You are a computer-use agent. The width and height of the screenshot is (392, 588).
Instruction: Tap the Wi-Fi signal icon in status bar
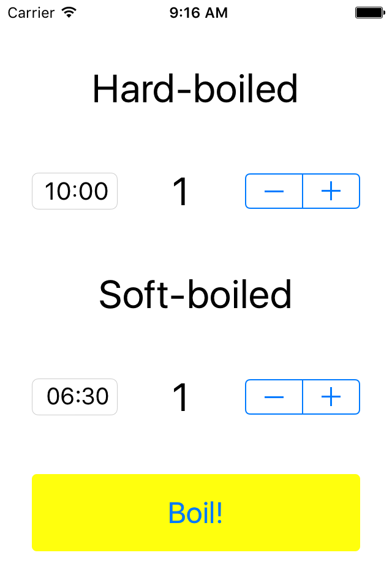tap(69, 13)
